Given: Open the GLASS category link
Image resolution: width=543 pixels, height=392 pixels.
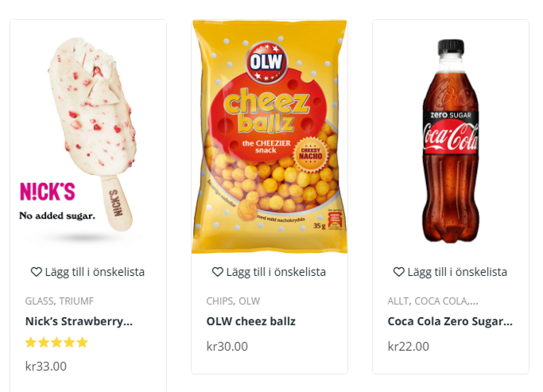Looking at the screenshot, I should pyautogui.click(x=39, y=301).
